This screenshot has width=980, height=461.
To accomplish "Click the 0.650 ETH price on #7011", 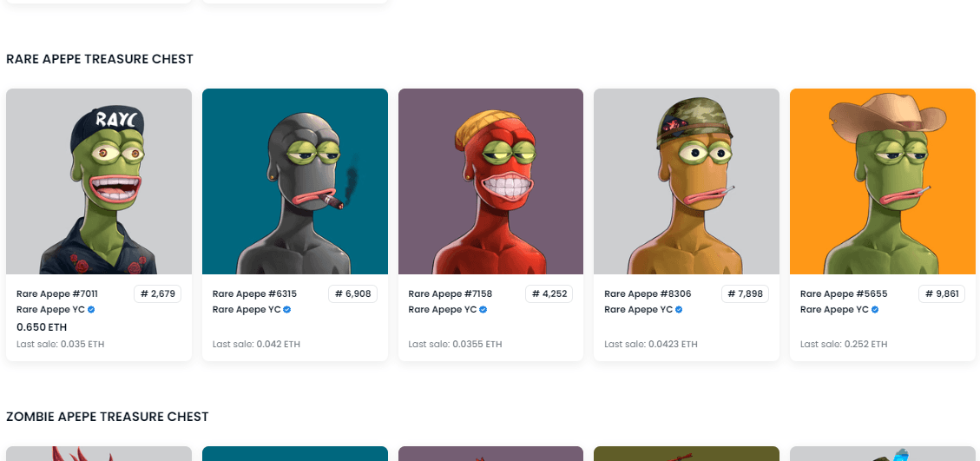I will pos(42,327).
